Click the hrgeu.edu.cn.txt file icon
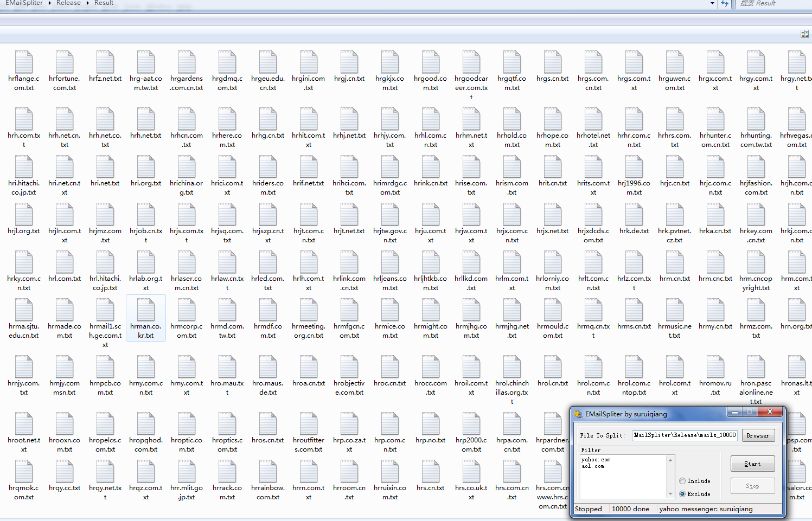Screen dimensions: 812x521 [x=268, y=62]
